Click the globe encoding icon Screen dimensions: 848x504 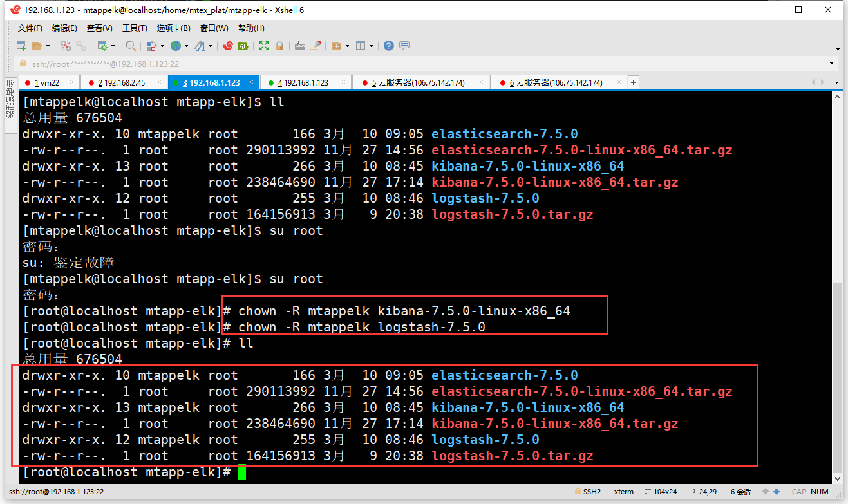(175, 46)
